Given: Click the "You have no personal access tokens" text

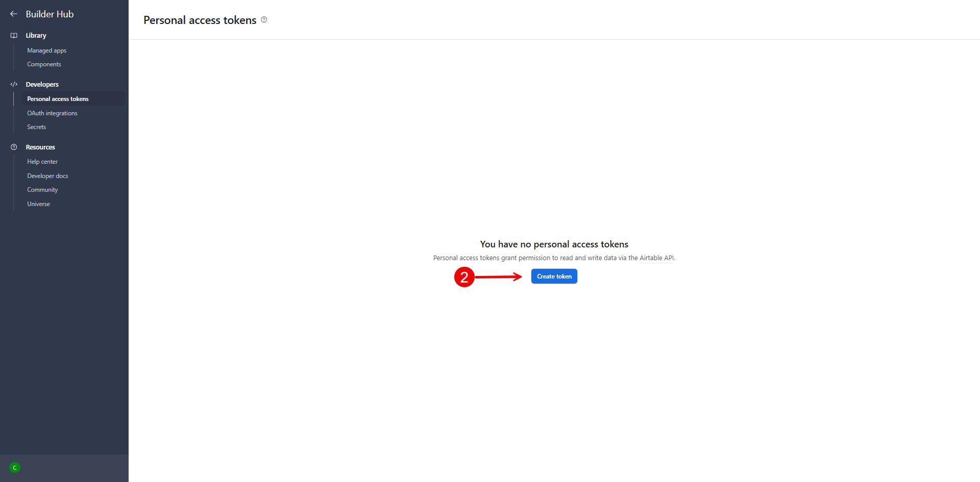Looking at the screenshot, I should [x=554, y=244].
